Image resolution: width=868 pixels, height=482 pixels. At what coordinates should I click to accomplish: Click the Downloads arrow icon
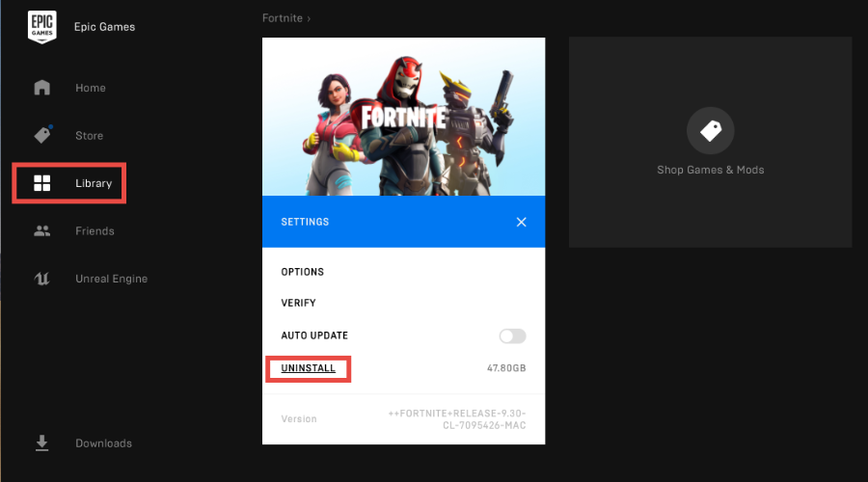click(x=41, y=443)
